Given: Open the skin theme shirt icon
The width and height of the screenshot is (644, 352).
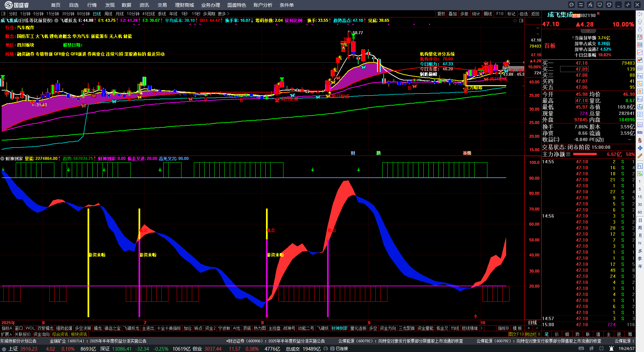Looking at the screenshot, I should (609, 5).
